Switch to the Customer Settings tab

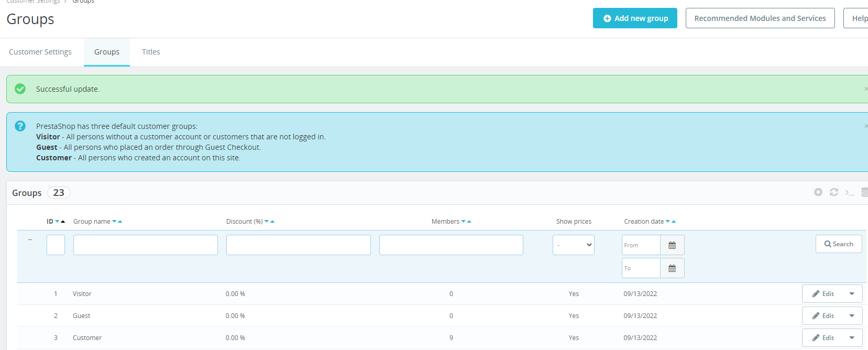click(x=40, y=52)
